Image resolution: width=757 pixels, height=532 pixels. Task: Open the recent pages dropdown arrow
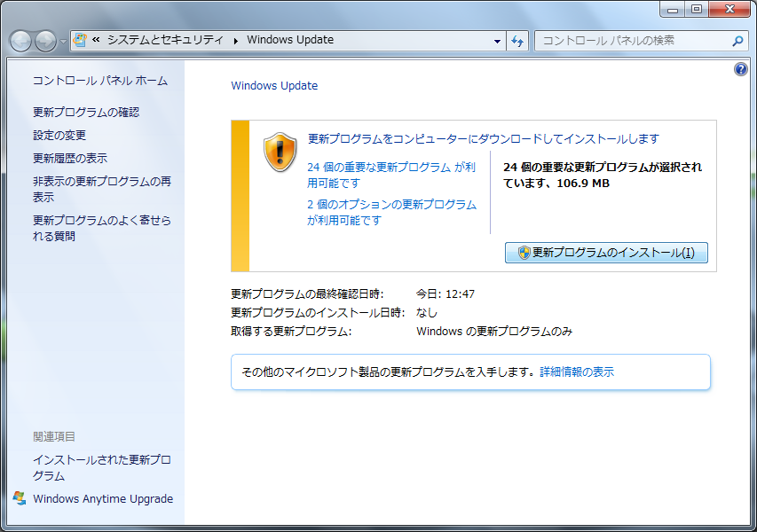(63, 42)
